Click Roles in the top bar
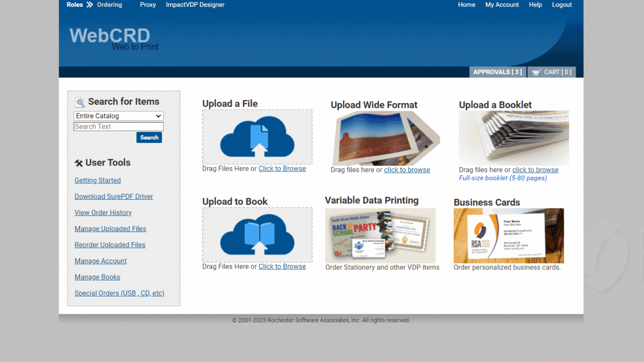644x362 pixels. 75,5
